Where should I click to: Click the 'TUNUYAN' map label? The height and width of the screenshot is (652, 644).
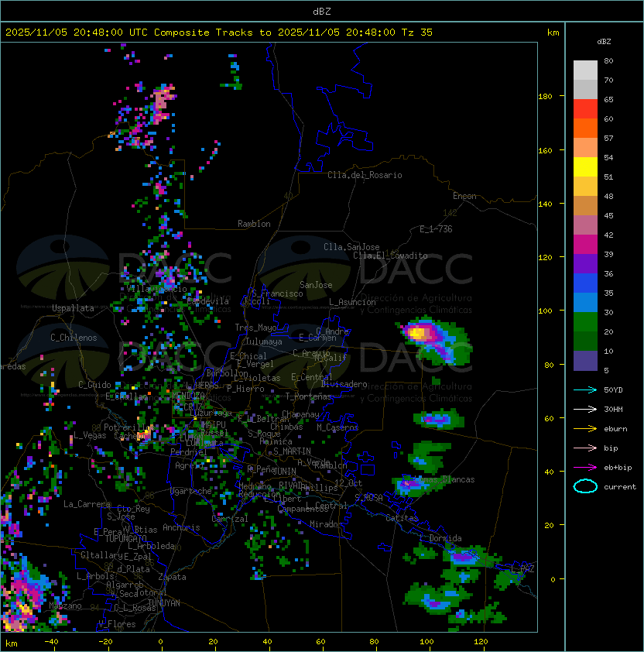point(164,603)
